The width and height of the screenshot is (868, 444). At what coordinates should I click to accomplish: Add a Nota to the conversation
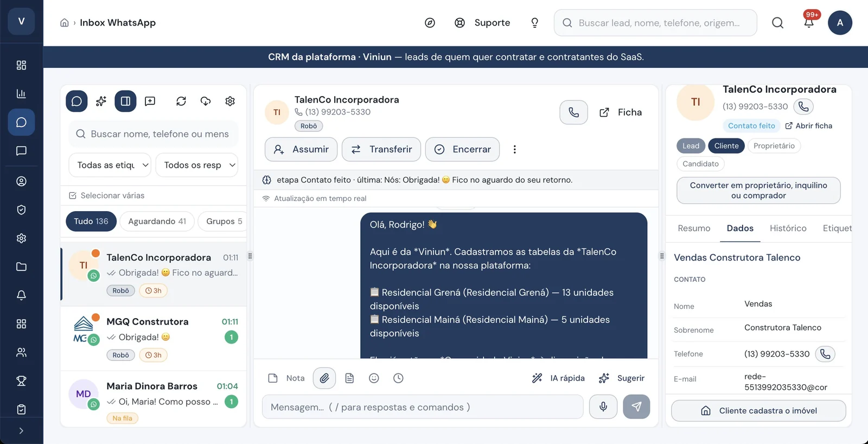(x=287, y=378)
